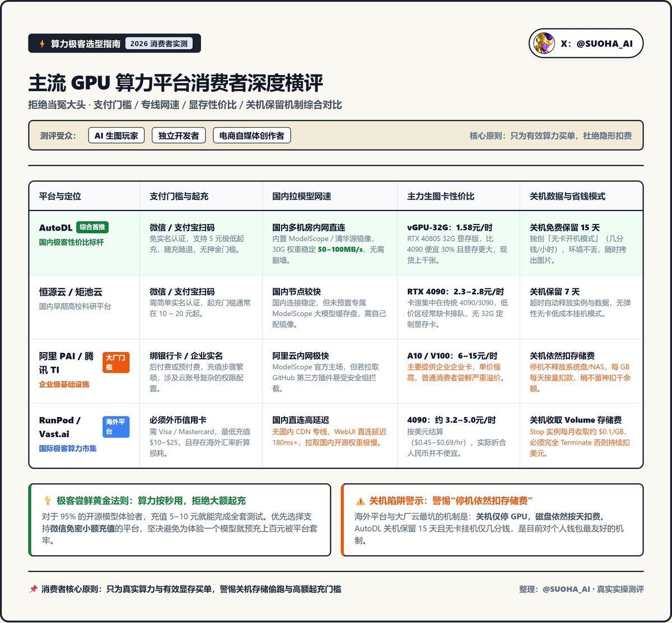Screen dimensions: 672x623
Task: Click the lightning bolt icon in header badge
Action: point(43,44)
